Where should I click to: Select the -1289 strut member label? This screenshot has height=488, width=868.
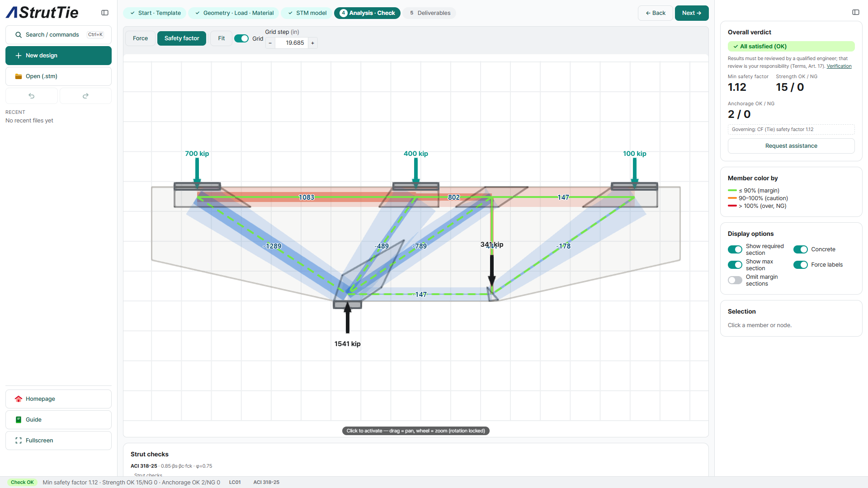tap(272, 246)
